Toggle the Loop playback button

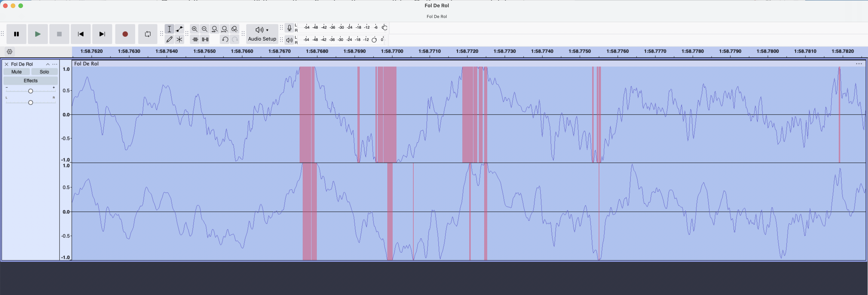(148, 34)
